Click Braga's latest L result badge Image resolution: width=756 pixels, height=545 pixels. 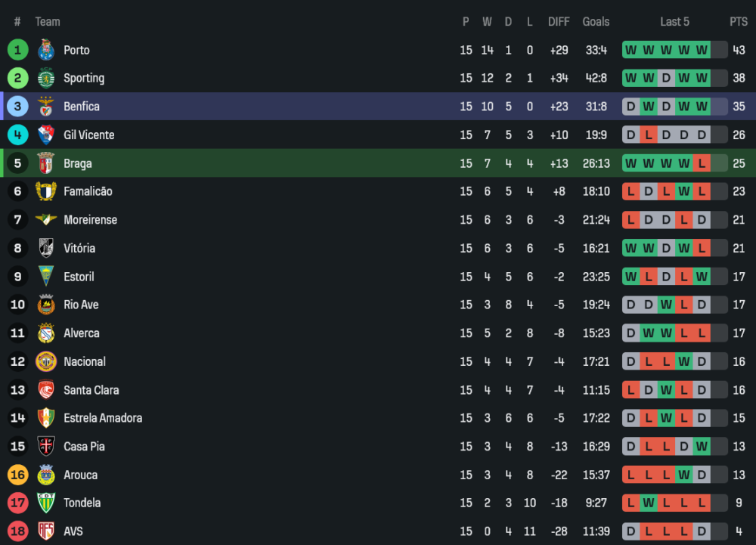(x=702, y=163)
